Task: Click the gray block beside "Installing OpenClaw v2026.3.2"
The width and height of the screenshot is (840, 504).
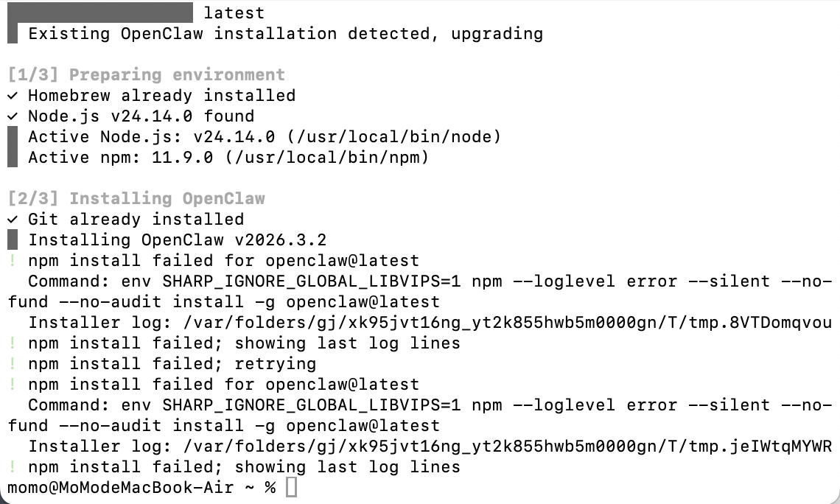Action: (13, 240)
